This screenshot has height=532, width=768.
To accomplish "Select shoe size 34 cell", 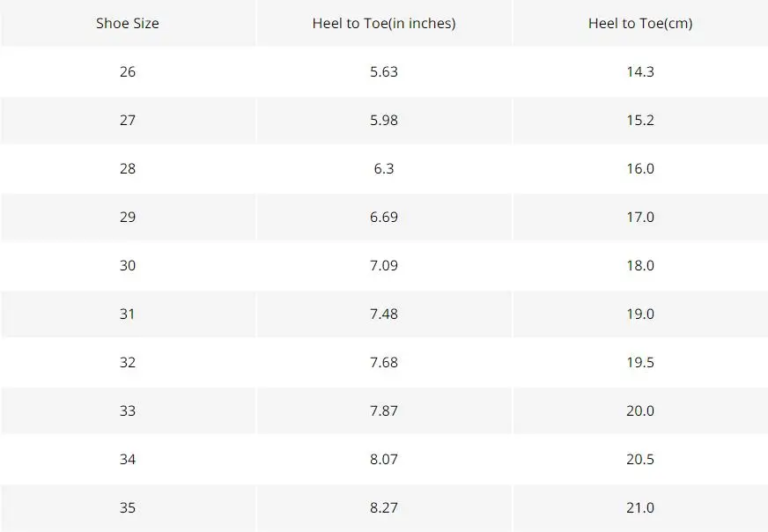I will [x=128, y=459].
